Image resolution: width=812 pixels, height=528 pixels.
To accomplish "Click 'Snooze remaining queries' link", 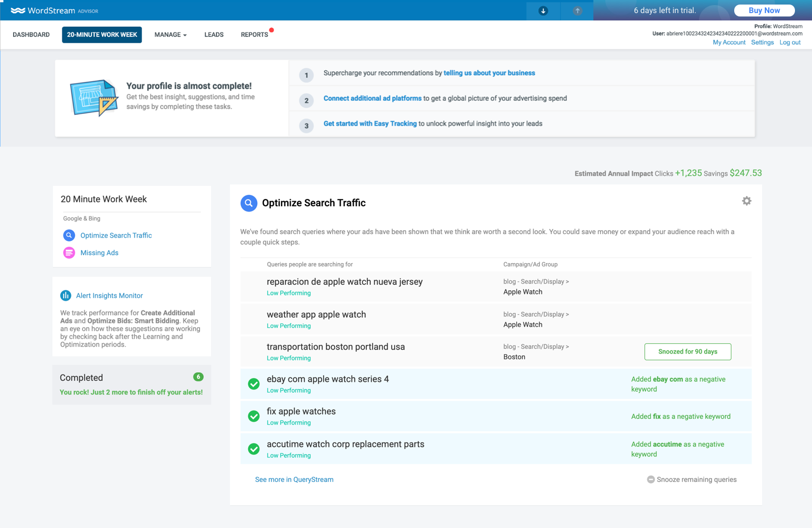I will (697, 480).
